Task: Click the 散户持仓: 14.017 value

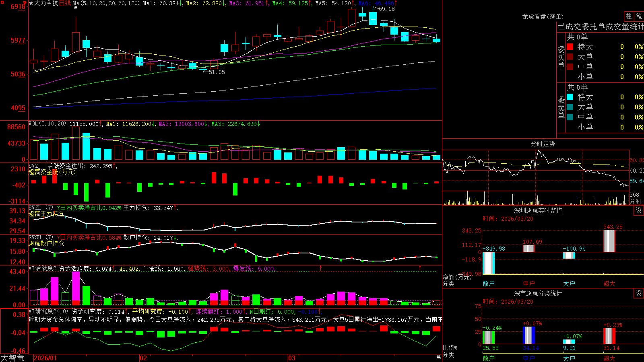Action: 148,238
